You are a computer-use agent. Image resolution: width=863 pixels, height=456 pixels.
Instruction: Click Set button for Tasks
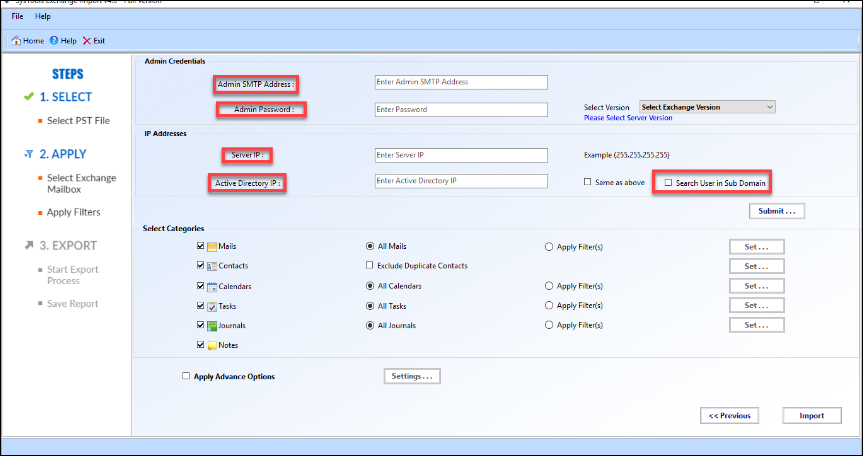click(x=757, y=305)
